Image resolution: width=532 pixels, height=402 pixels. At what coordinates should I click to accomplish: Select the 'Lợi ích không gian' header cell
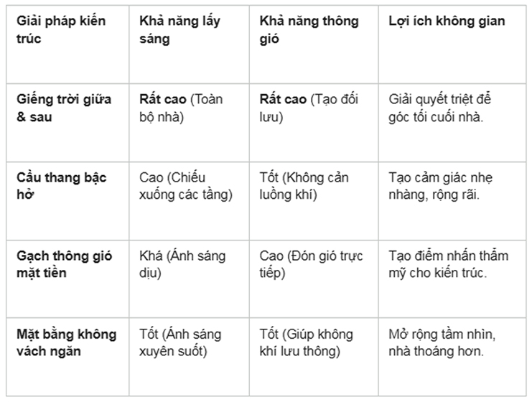coord(452,45)
